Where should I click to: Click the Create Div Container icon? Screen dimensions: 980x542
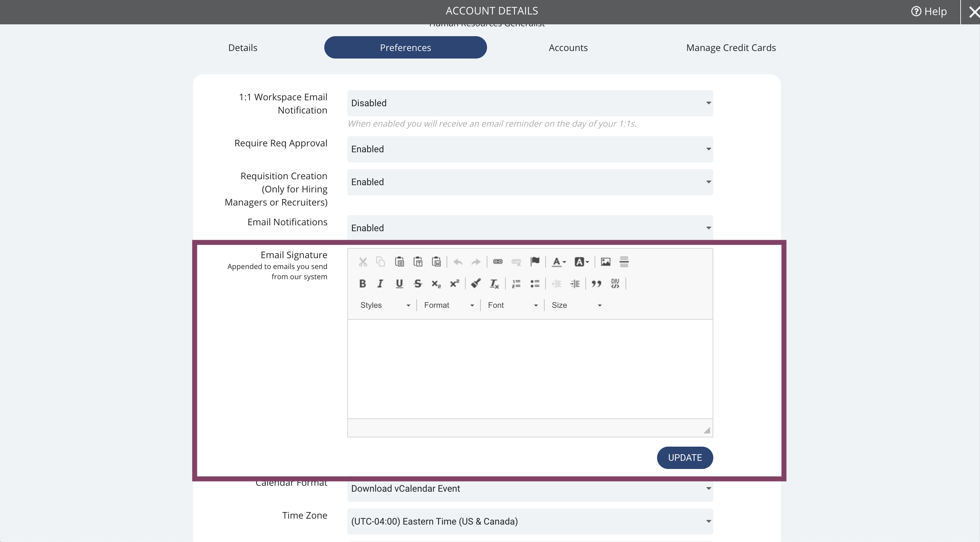(615, 283)
